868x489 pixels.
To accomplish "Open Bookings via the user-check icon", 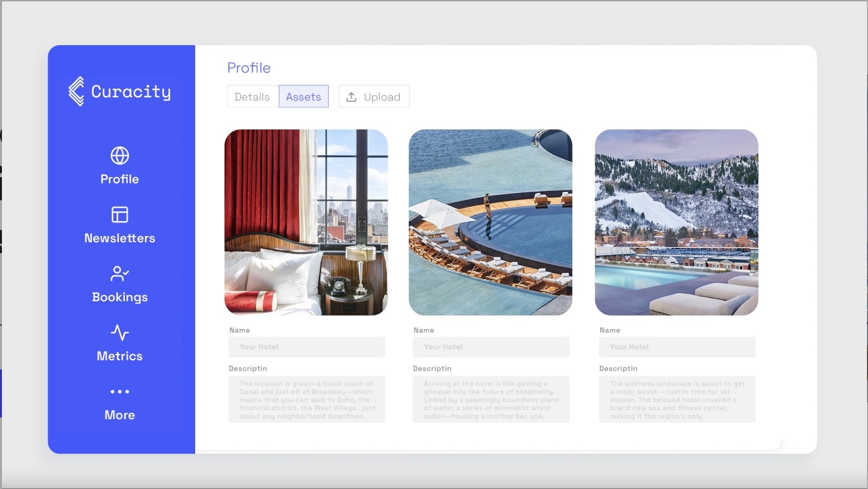I will [120, 274].
